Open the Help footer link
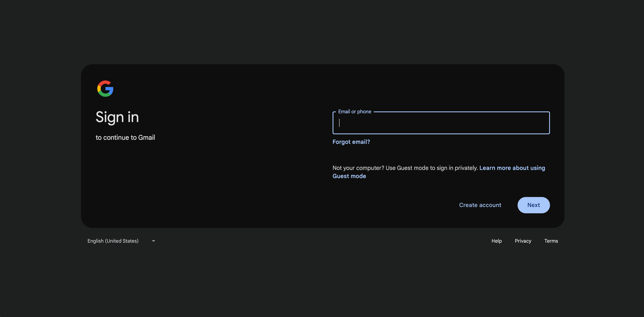This screenshot has width=644, height=317. coord(496,241)
